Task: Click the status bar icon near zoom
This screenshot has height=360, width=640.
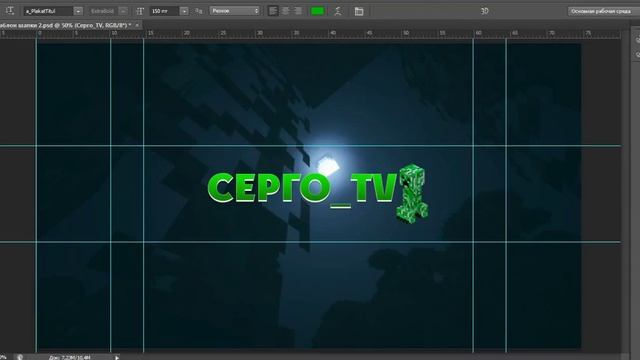Action: coord(20,358)
